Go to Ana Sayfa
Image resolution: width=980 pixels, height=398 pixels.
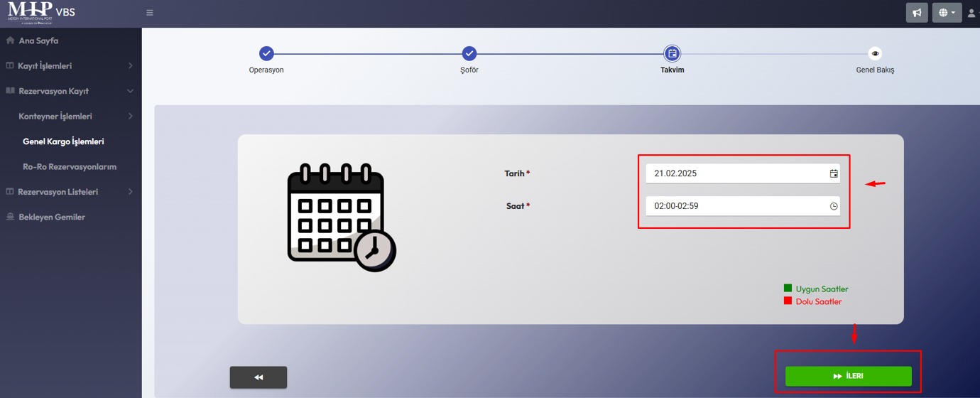pos(38,41)
